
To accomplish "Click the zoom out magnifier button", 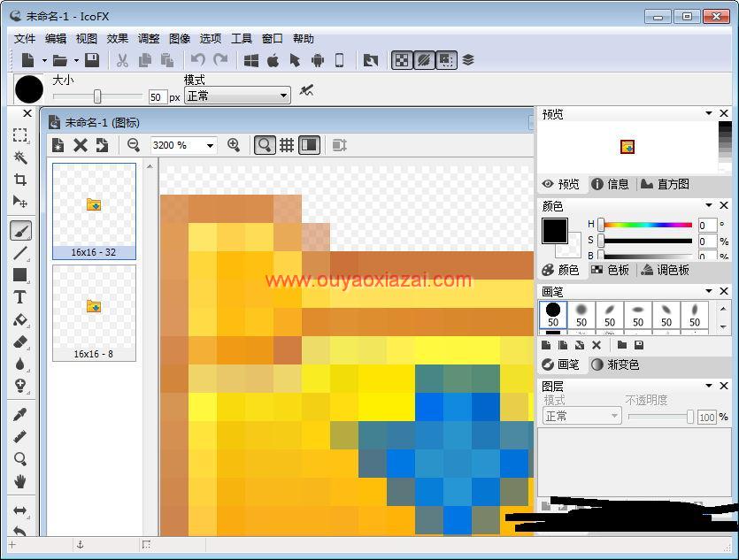I will (x=134, y=145).
